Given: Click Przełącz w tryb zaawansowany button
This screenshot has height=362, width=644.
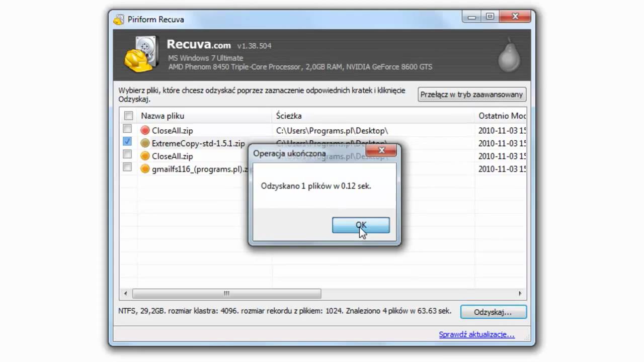Looking at the screenshot, I should (472, 95).
